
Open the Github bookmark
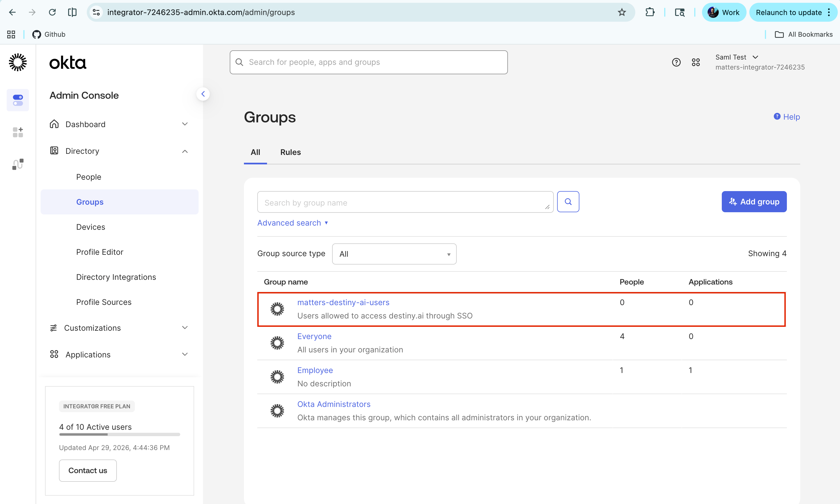pyautogui.click(x=49, y=34)
